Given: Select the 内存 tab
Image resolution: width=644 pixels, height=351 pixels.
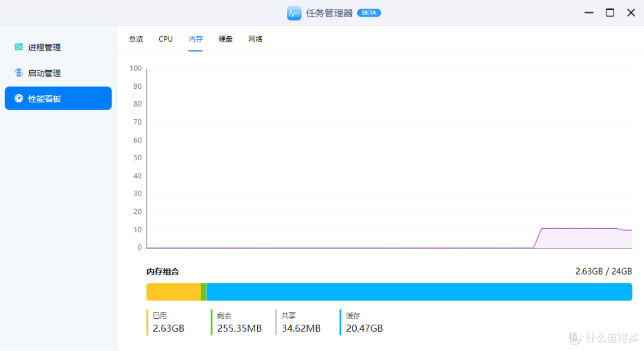Looking at the screenshot, I should [x=196, y=39].
